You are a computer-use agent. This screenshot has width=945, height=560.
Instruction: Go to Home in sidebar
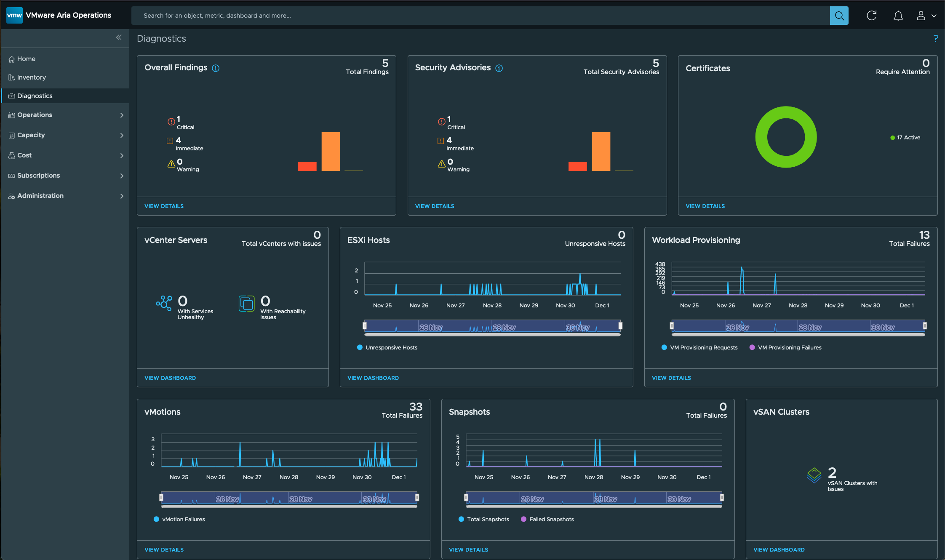point(65,59)
